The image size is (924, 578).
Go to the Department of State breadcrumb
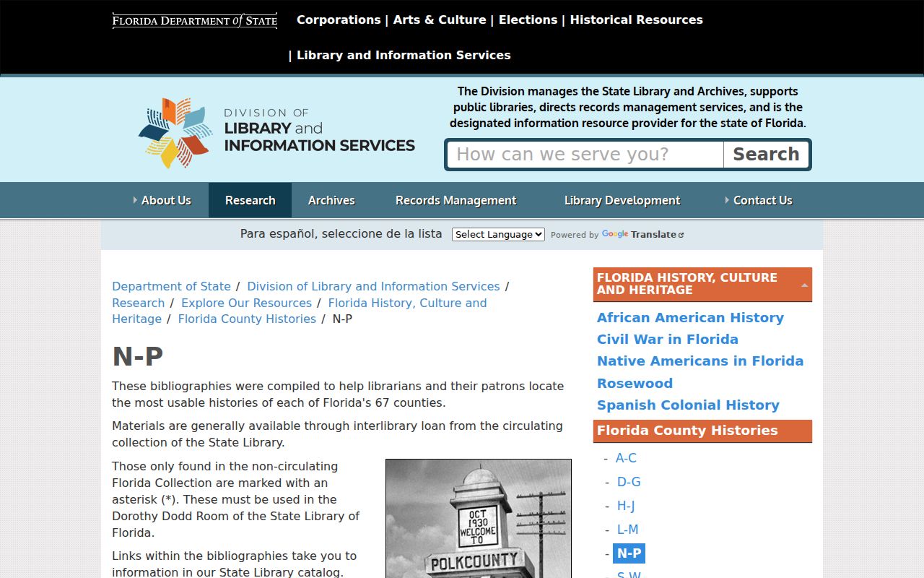(171, 286)
